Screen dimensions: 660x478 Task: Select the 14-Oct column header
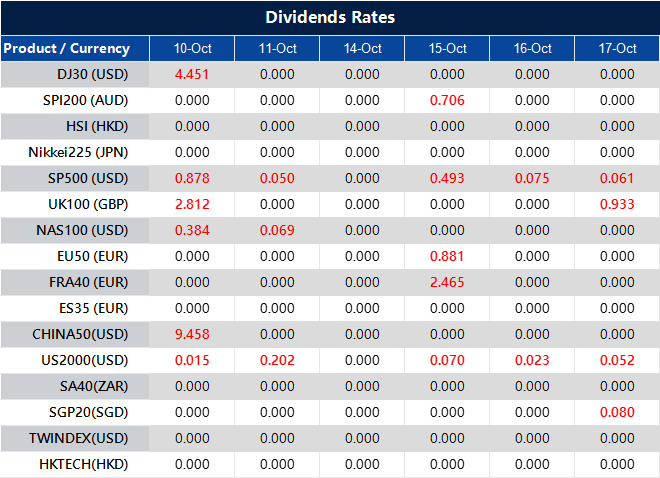(362, 48)
